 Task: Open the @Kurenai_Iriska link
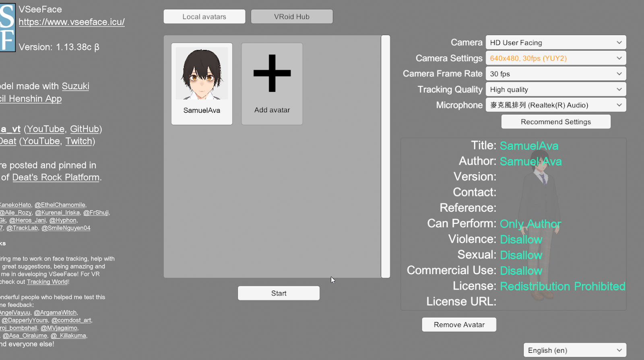[57, 213]
